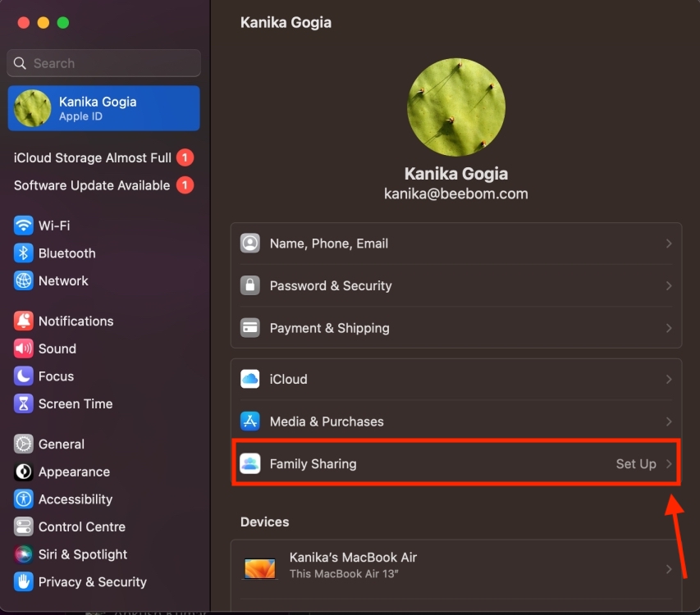Click the Focus moon icon
Viewport: 700px width, 615px height.
tap(23, 376)
